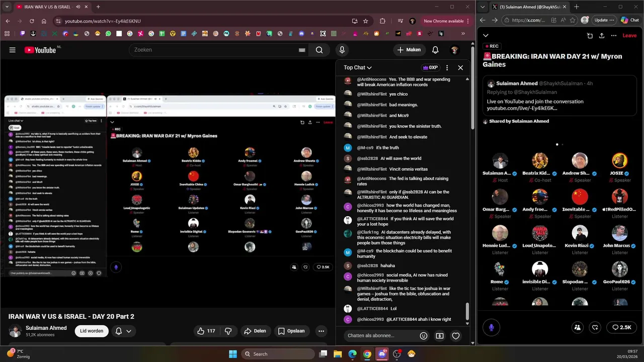This screenshot has width=644, height=362.
Task: Open a new tab in Chrome
Action: pos(98,7)
